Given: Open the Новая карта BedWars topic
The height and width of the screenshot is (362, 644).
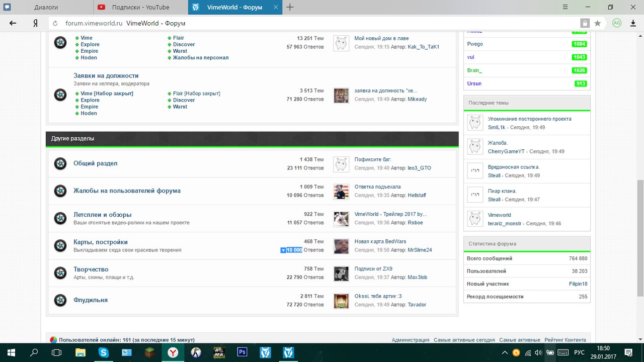Looking at the screenshot, I should (380, 241).
